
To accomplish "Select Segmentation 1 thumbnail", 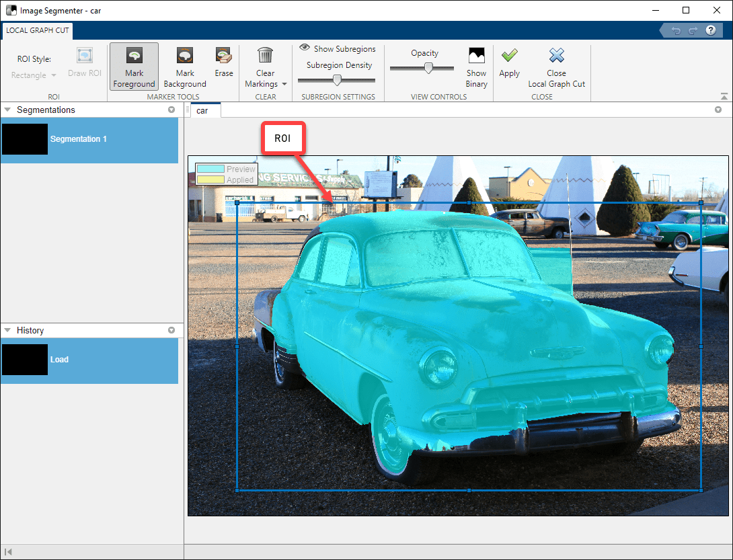I will (25, 139).
